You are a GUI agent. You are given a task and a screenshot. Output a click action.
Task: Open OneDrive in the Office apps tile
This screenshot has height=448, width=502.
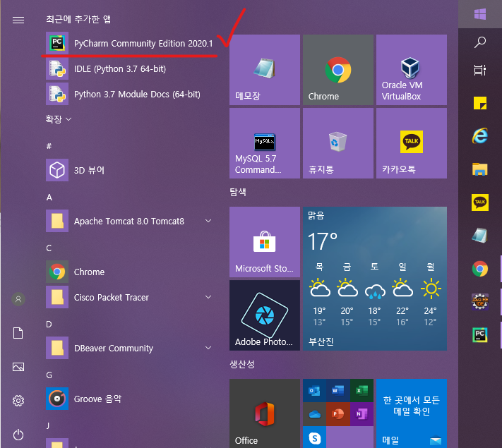pyautogui.click(x=314, y=414)
